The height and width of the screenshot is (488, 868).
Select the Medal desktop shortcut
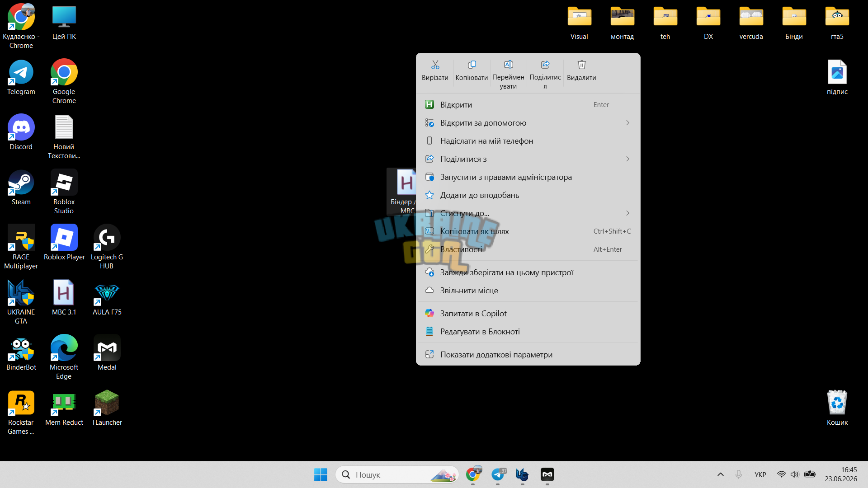pyautogui.click(x=107, y=353)
